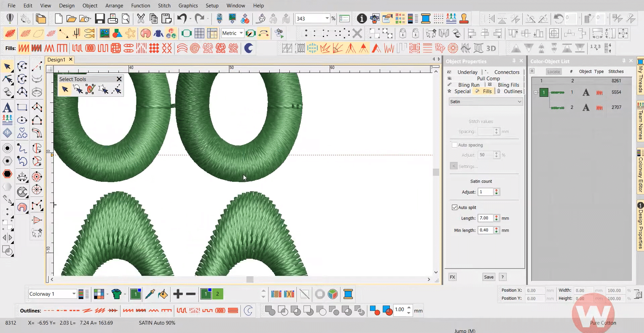The image size is (644, 333).
Task: Select the Lettering tool in left toolbox
Action: (7, 108)
